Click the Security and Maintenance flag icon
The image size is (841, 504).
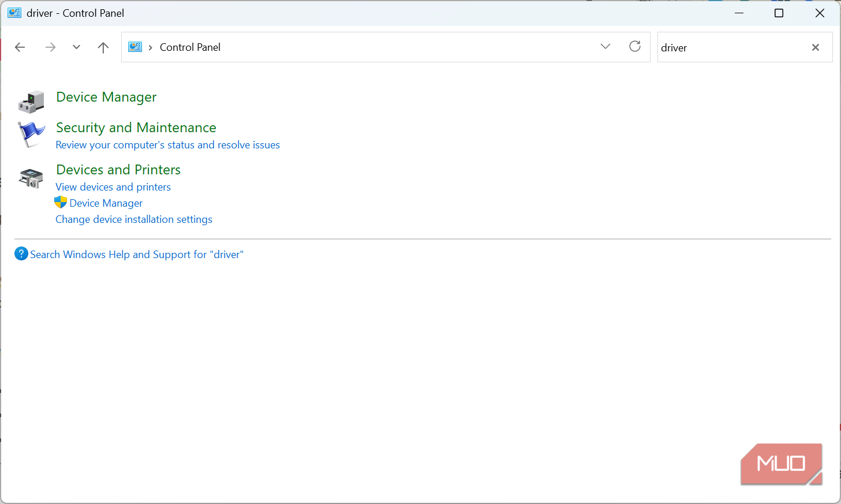click(x=31, y=135)
